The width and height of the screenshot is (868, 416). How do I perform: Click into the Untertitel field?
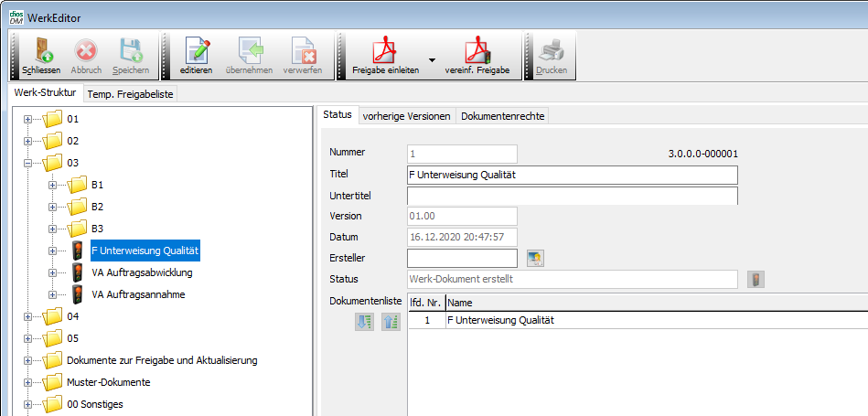pyautogui.click(x=572, y=195)
